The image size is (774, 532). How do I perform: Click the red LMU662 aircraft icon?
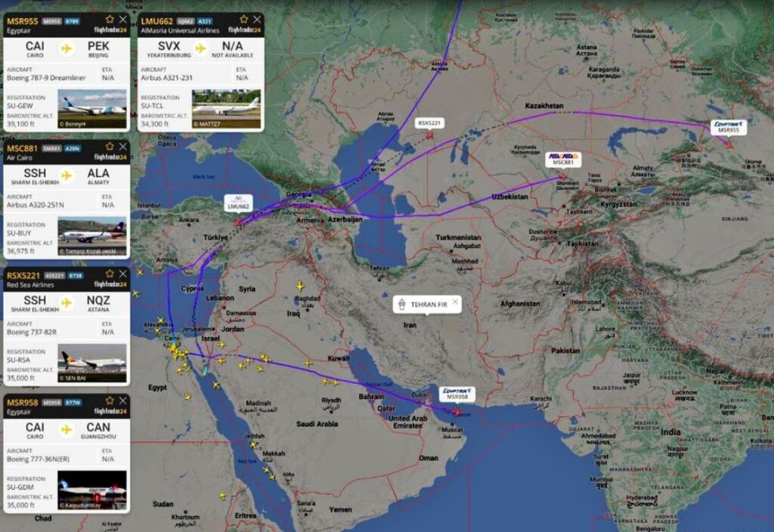[x=238, y=223]
